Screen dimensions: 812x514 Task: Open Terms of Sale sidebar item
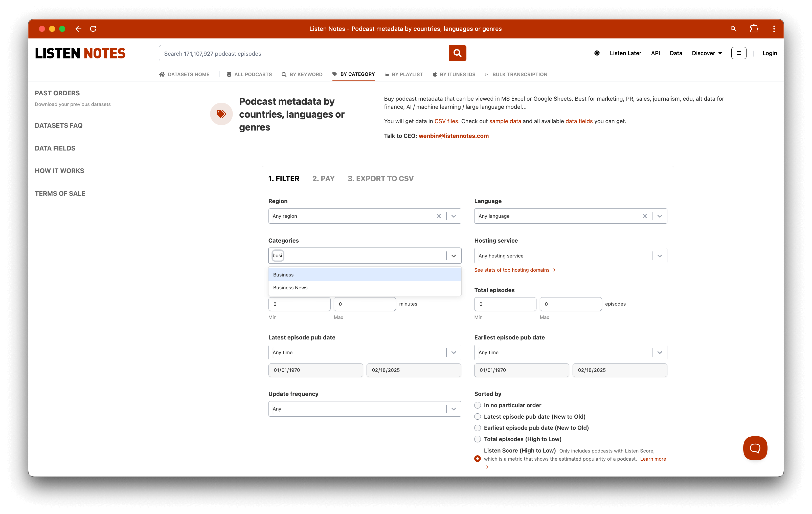[60, 194]
